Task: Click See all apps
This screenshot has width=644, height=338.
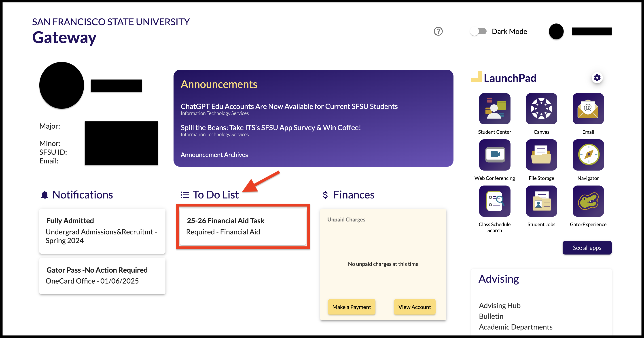Action: [587, 248]
